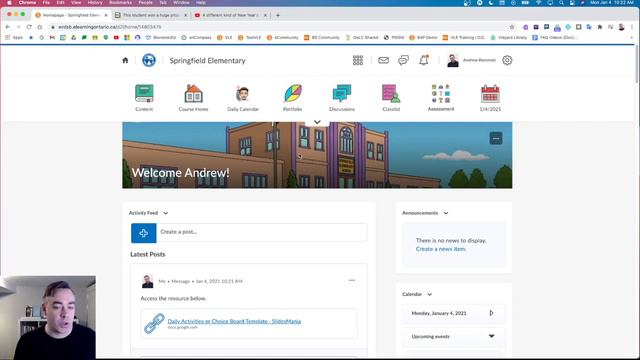
Task: Switch to the Homepage Springfield tab
Action: [71, 15]
